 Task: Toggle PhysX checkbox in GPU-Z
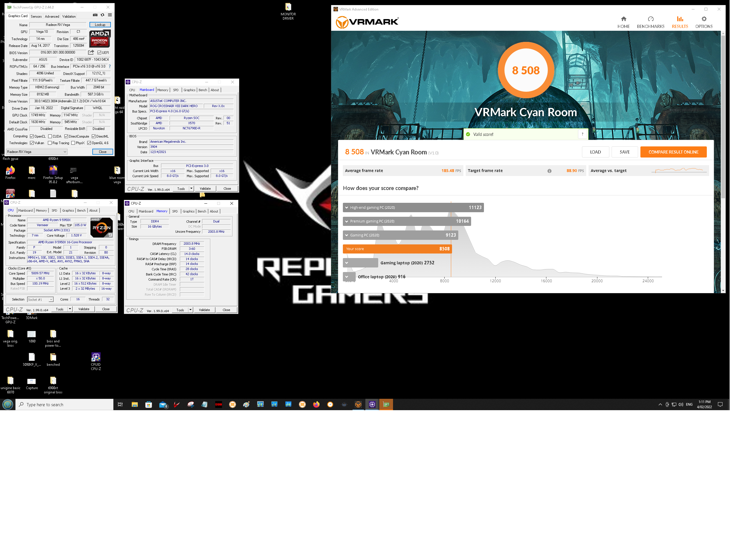click(73, 143)
